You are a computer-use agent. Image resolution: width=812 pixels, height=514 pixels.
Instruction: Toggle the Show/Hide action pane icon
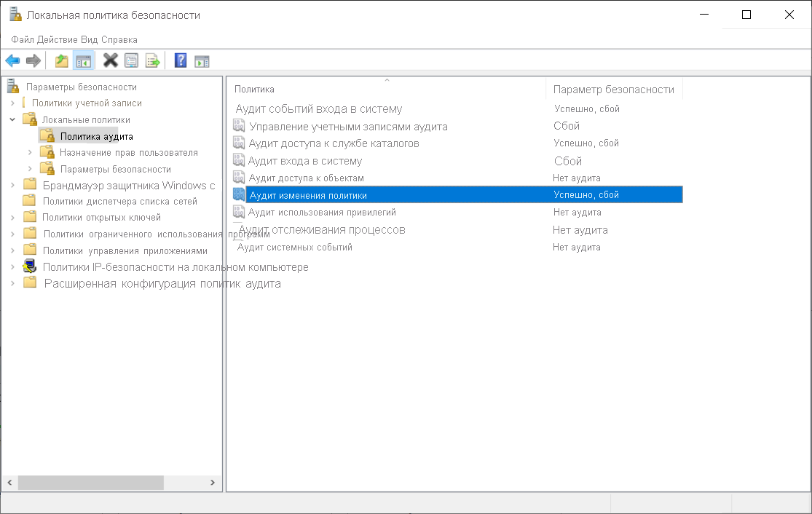pos(202,62)
